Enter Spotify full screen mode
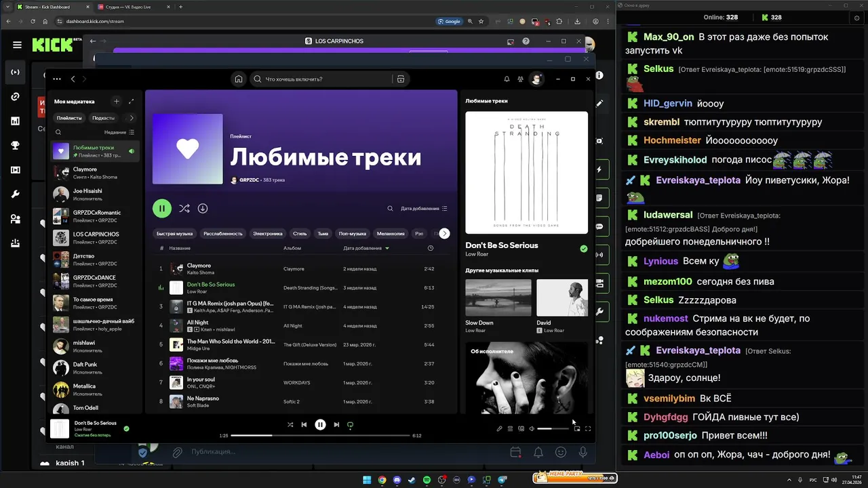 pos(588,428)
